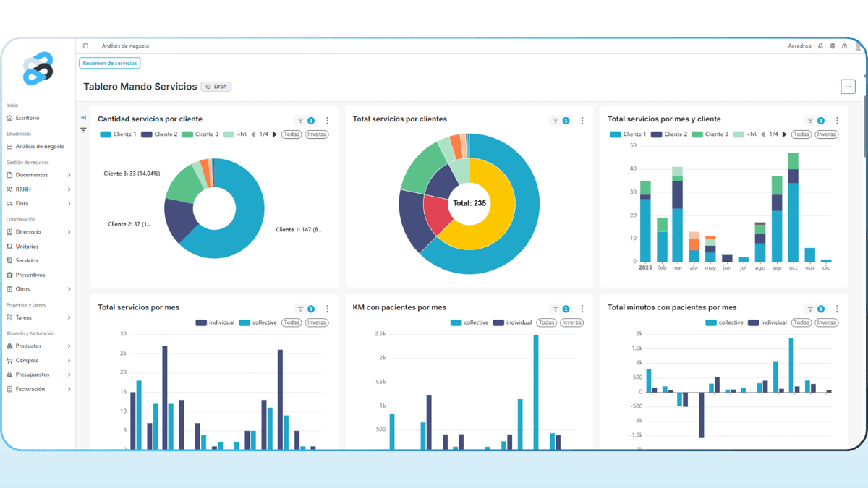Screen dimensions: 868x488
Task: Expand the Flota submenu chevron
Action: [69, 204]
